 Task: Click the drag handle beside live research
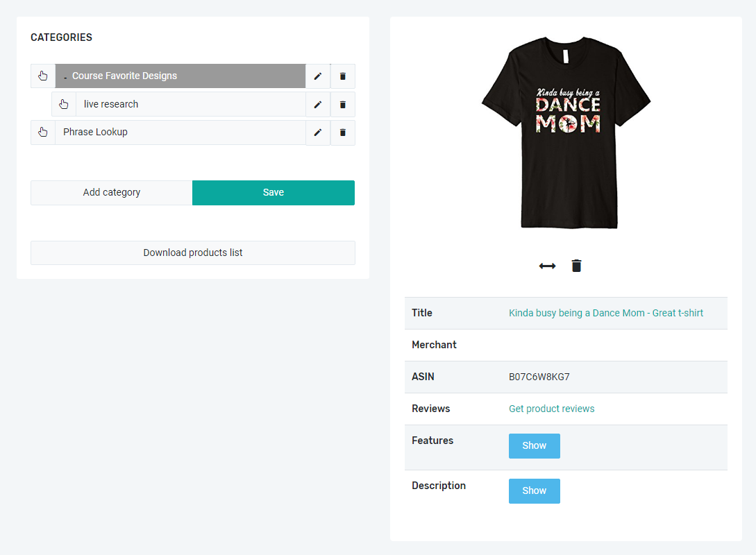[x=63, y=104]
